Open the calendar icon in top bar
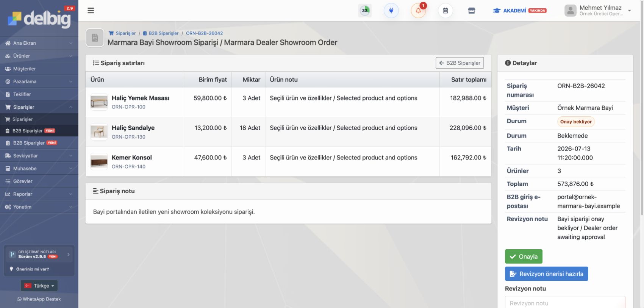Viewport: 644px width, 308px height. click(445, 11)
